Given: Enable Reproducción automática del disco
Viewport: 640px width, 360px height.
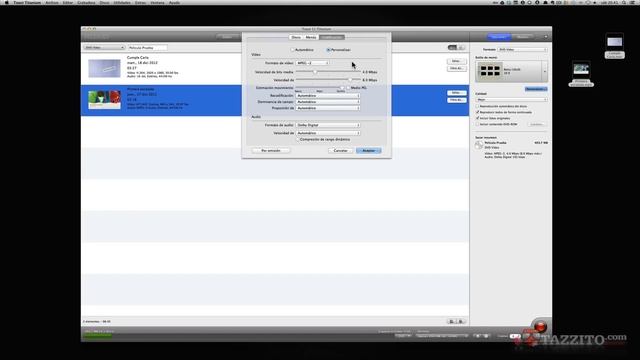Looking at the screenshot, I should 478,106.
